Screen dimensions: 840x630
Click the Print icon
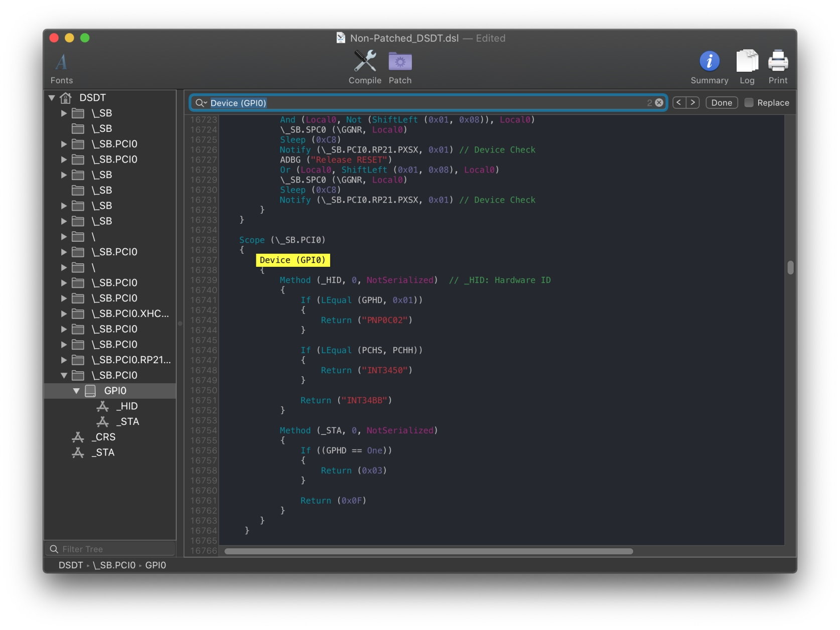(778, 62)
